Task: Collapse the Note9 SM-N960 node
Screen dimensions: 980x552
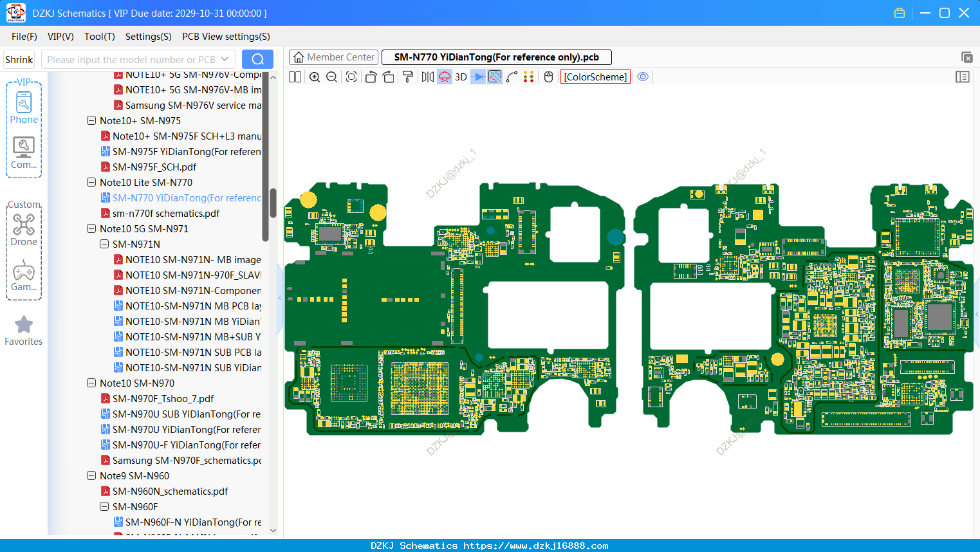Action: [91, 475]
